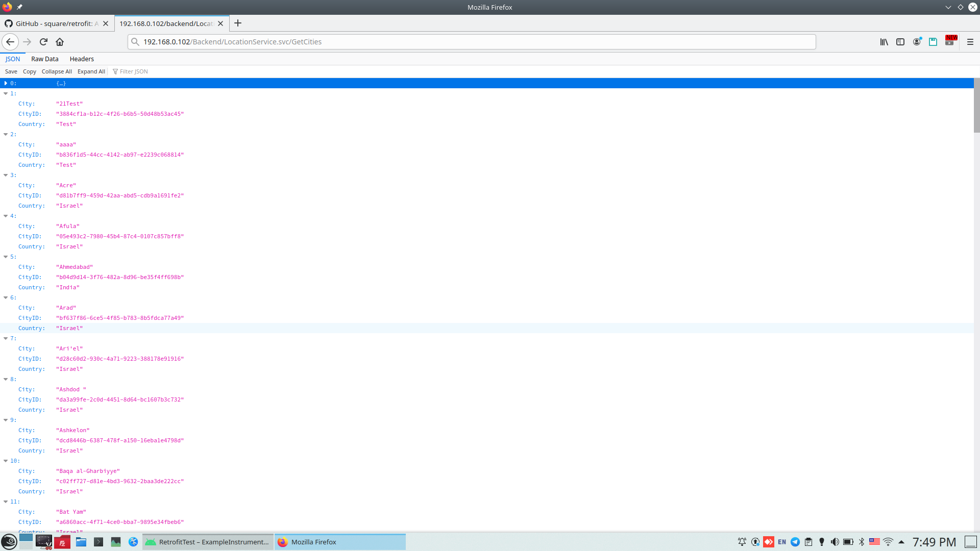The image size is (980, 551).
Task: Reload the current page
Action: click(x=43, y=42)
